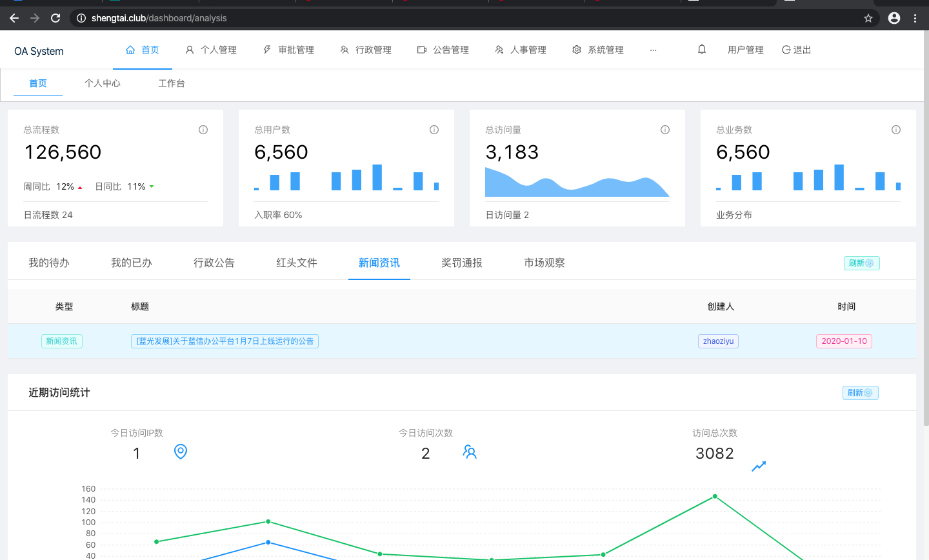Expand the overflow menu ellipsis in navigation

pyautogui.click(x=654, y=50)
